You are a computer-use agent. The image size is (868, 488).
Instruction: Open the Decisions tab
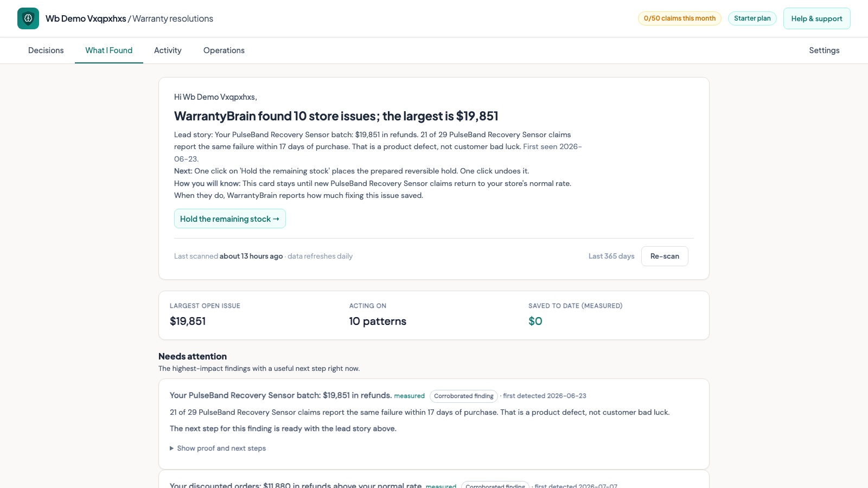click(46, 50)
